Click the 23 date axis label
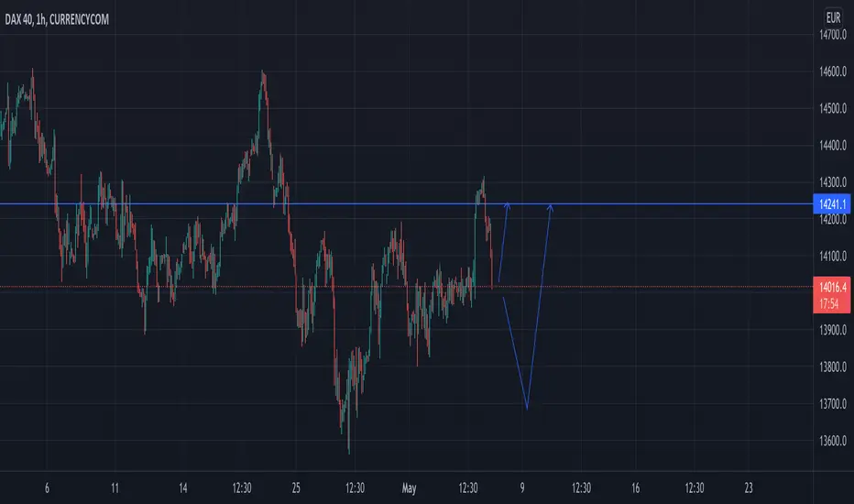 (x=749, y=488)
